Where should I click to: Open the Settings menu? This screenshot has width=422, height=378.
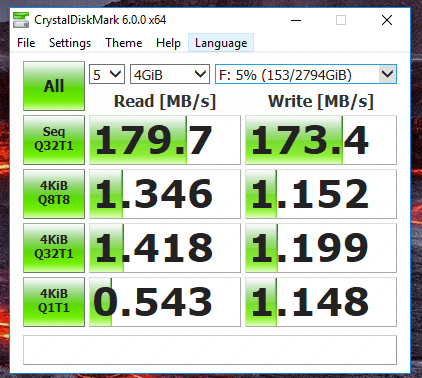point(70,43)
